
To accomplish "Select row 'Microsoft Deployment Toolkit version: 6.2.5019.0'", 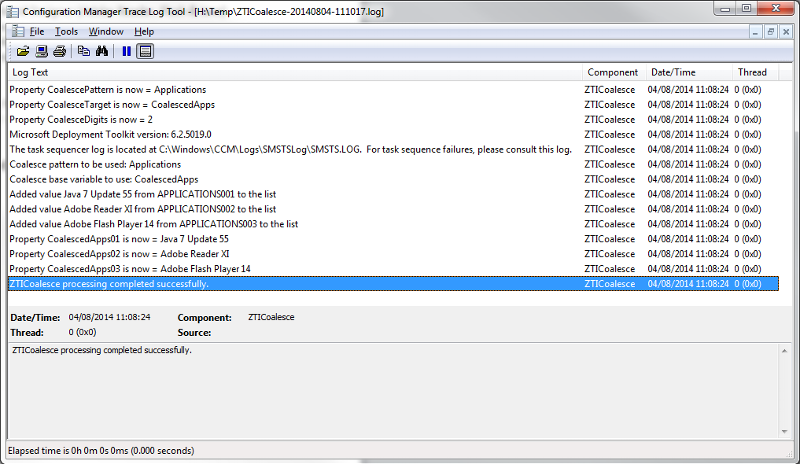I will click(393, 135).
